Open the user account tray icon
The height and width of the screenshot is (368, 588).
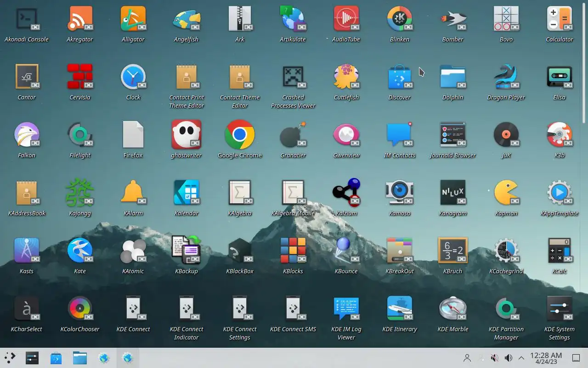pos(467,358)
